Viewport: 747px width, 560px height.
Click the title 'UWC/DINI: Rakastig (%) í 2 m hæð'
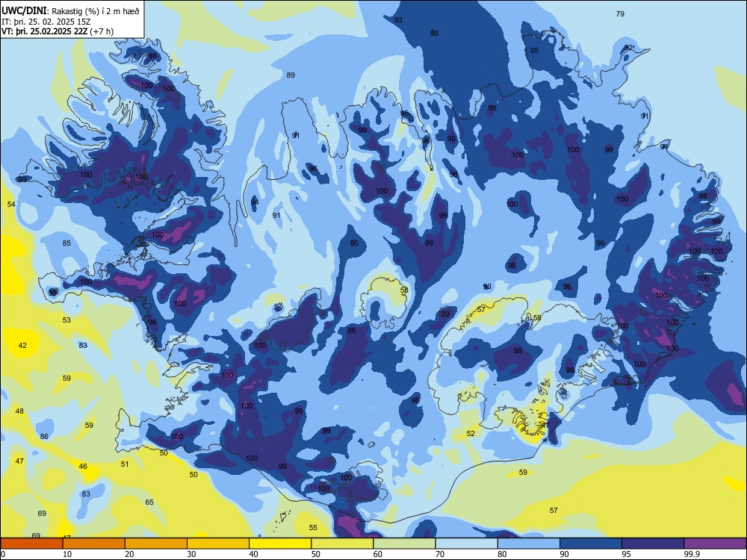pyautogui.click(x=70, y=11)
